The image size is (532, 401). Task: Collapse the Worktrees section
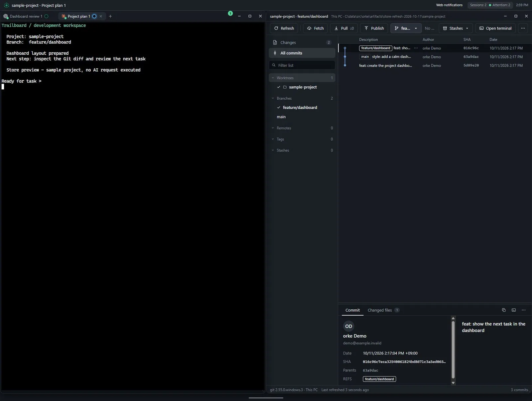(302, 78)
